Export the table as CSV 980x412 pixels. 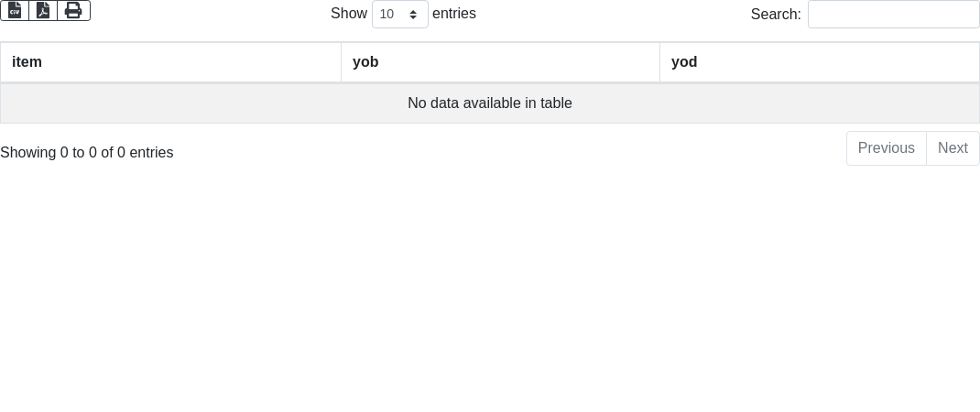click(x=15, y=11)
